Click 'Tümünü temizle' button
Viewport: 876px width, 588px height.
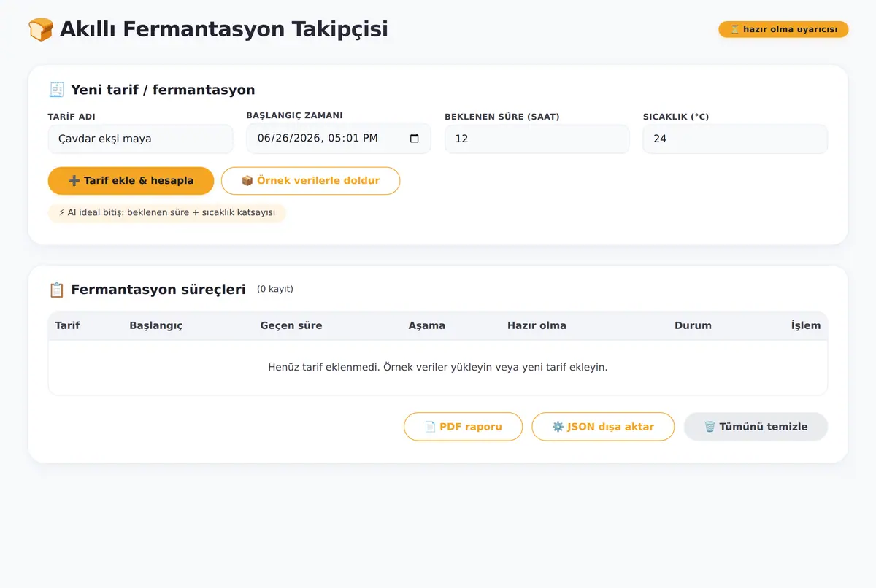click(x=756, y=427)
